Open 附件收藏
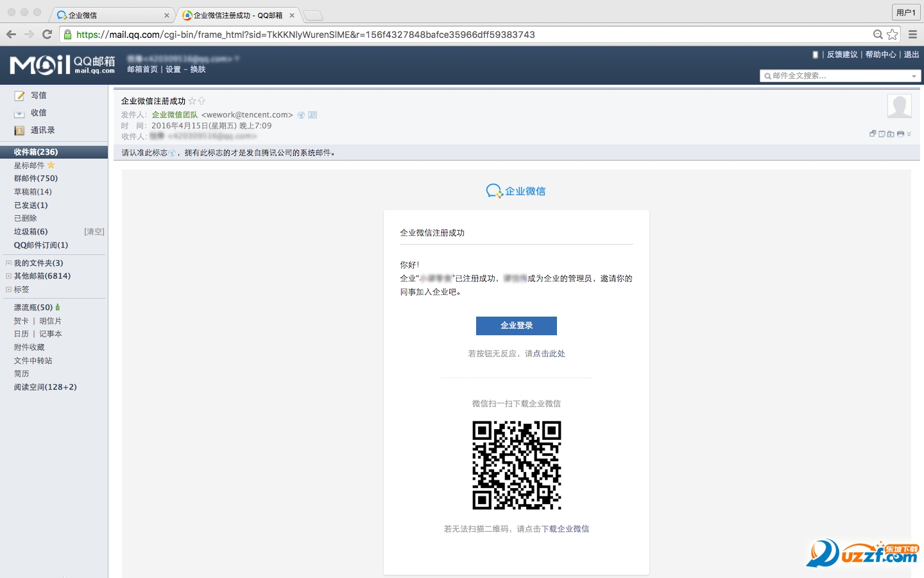Viewport: 924px width, 578px height. pos(30,347)
